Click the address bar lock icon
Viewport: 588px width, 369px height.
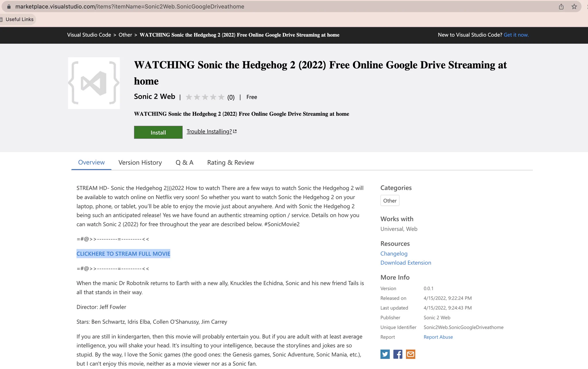point(9,7)
